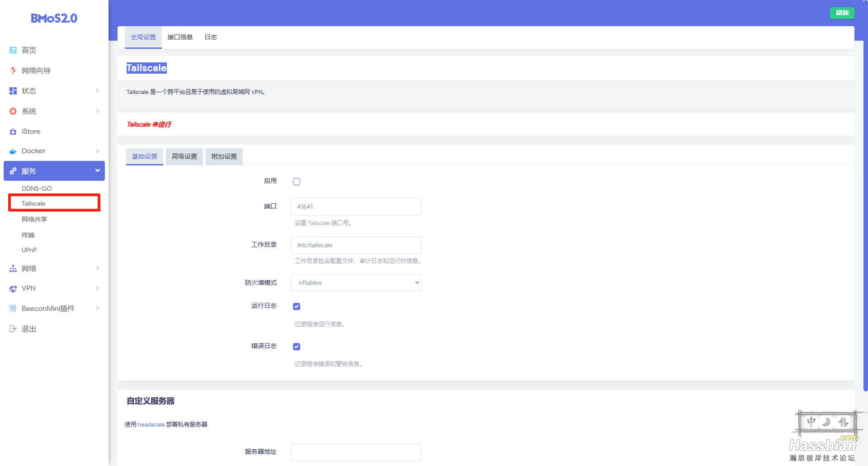Click the Docker whale icon
This screenshot has width=868, height=466.
[13, 151]
